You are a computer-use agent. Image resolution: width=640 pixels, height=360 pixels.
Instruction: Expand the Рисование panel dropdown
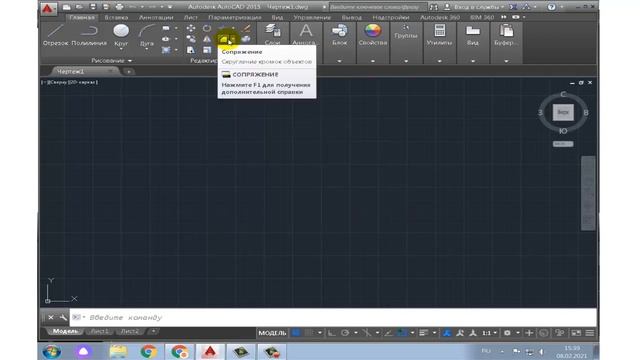tap(111, 60)
